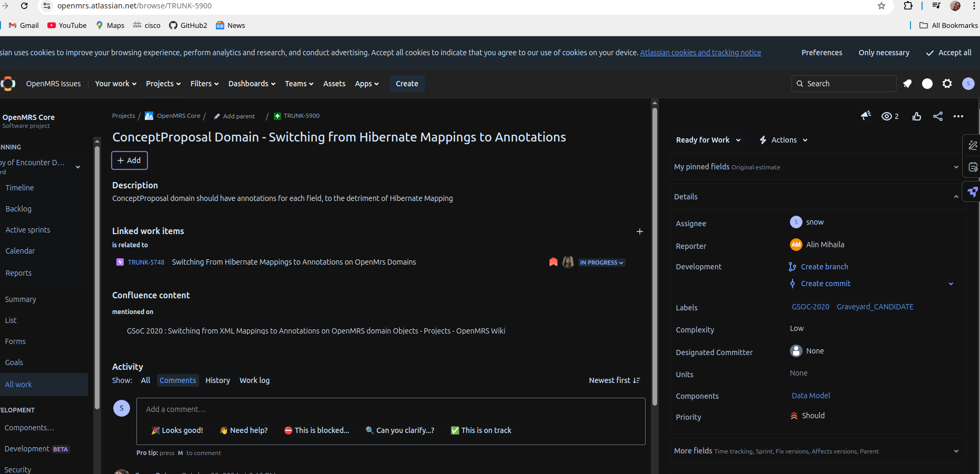Click the give feedback megaphone icon

(x=866, y=116)
